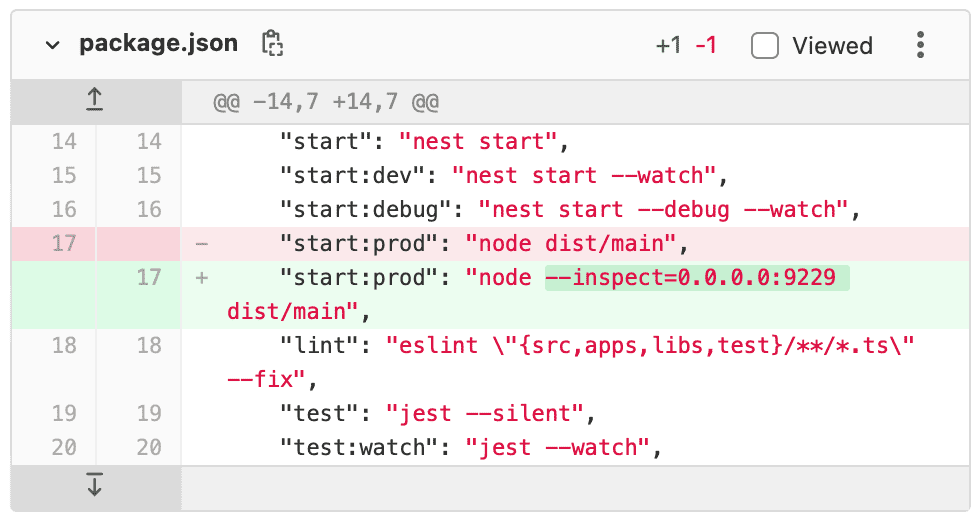
Task: Click the added new line number 17
Action: (149, 277)
